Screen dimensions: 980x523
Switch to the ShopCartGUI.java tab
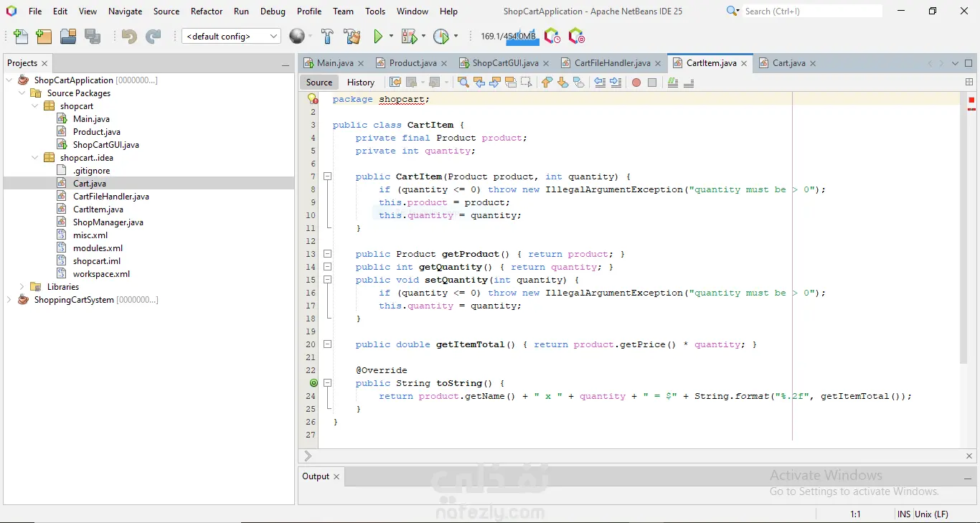(x=505, y=63)
